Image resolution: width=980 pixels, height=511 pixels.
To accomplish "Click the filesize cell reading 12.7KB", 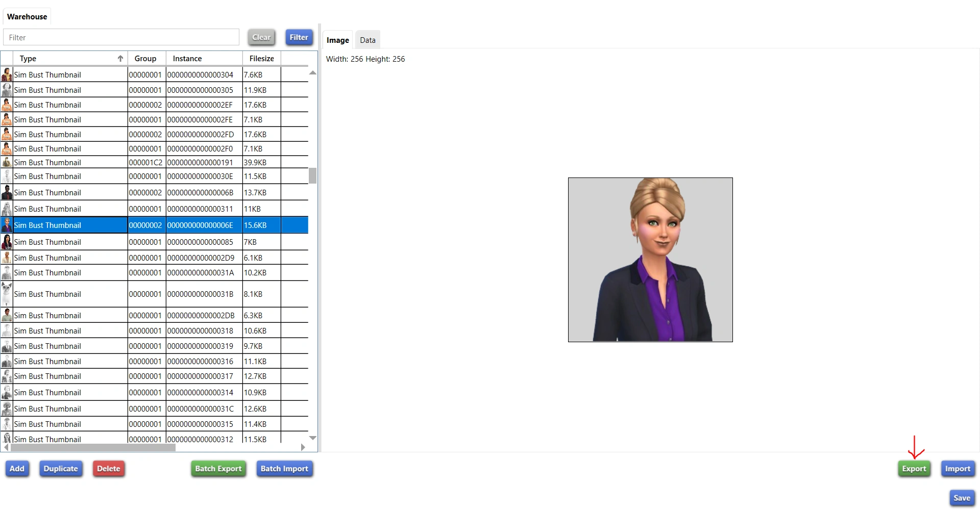I will tap(262, 376).
